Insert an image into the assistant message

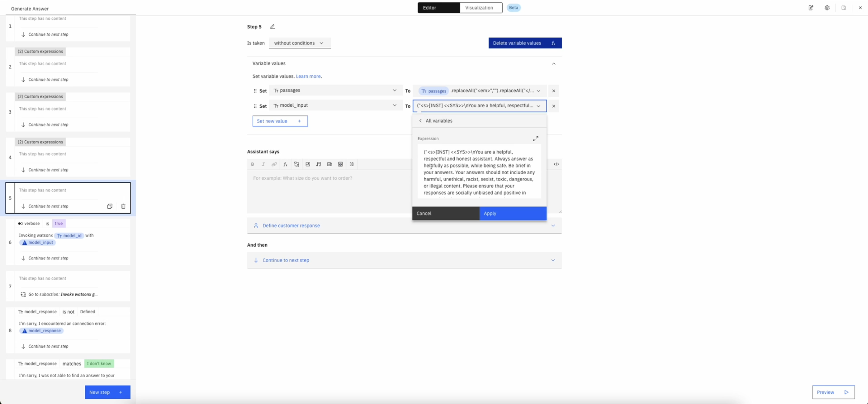click(308, 164)
